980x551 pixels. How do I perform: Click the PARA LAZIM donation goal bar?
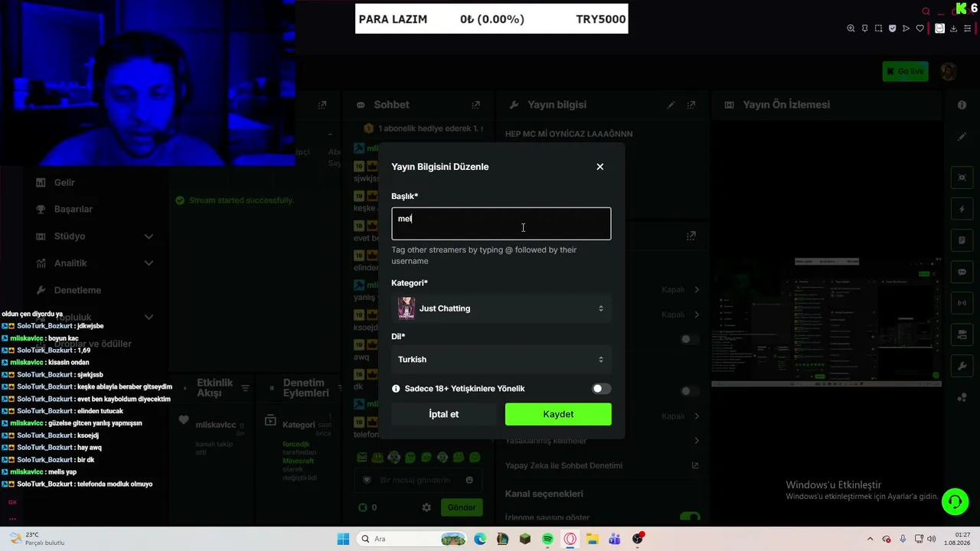pyautogui.click(x=492, y=19)
